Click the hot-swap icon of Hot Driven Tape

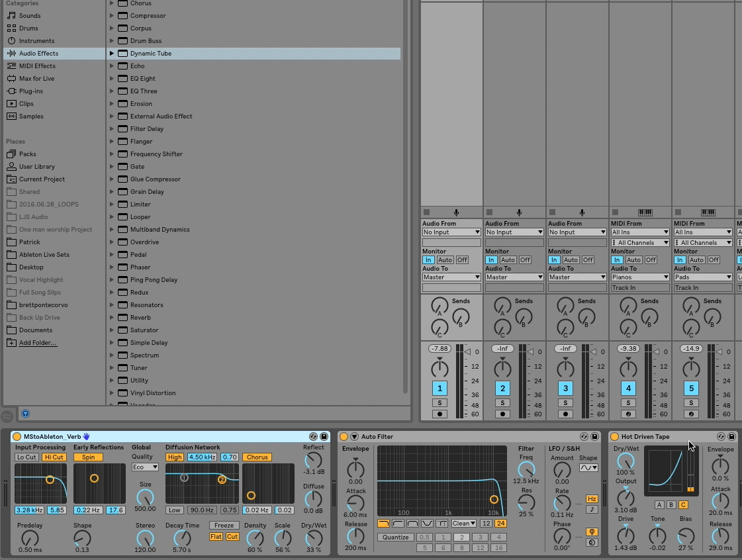point(721,436)
